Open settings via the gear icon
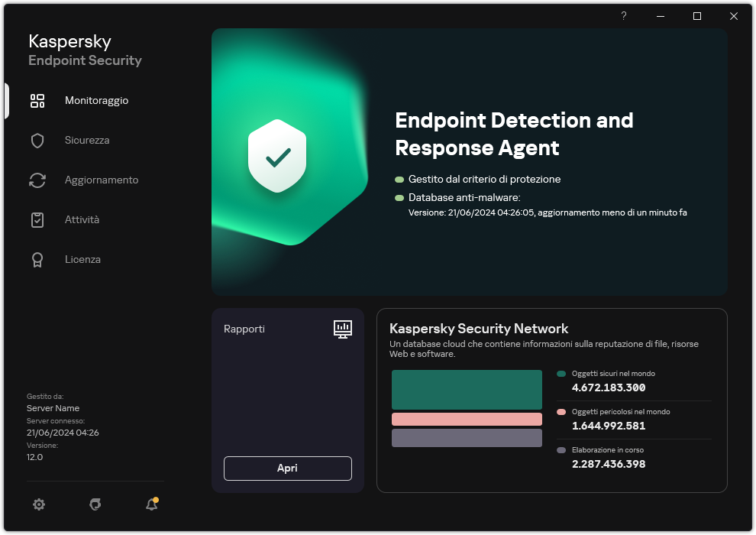Screen dimensions: 756x535 click(x=39, y=504)
